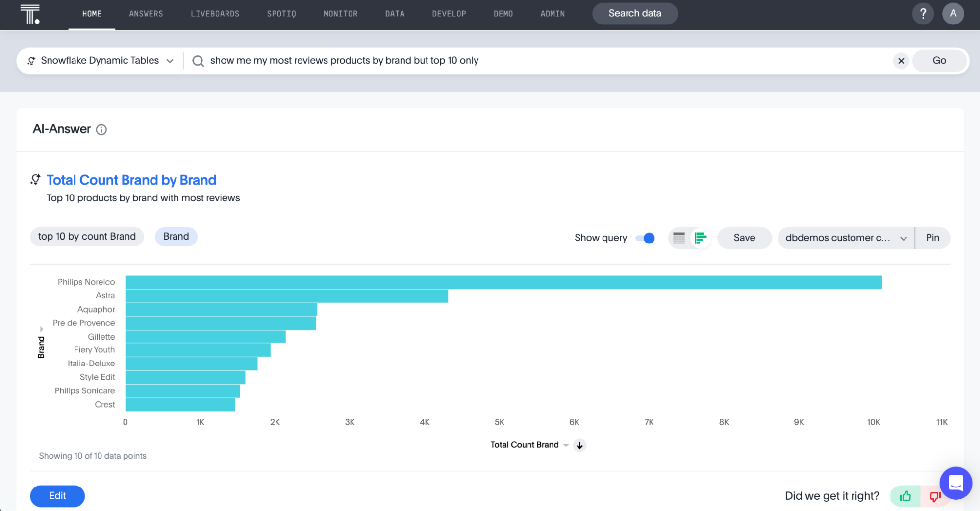The image size is (980, 511).
Task: Select the Fiery Youth bar
Action: click(x=198, y=350)
